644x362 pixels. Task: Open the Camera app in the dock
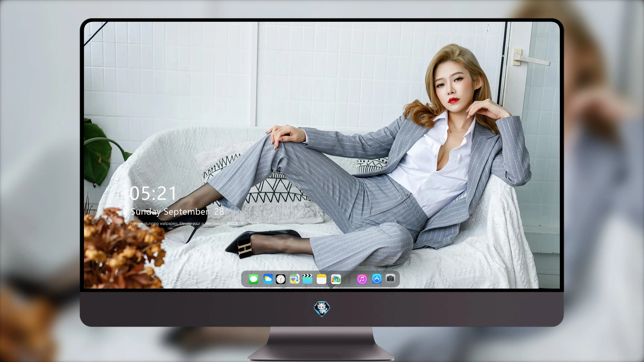click(390, 278)
